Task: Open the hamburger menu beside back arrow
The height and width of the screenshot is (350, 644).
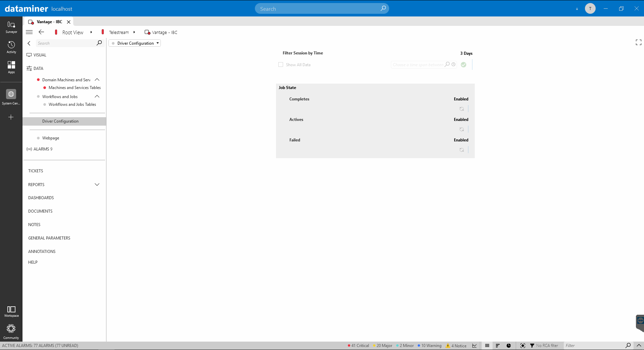Action: [29, 32]
